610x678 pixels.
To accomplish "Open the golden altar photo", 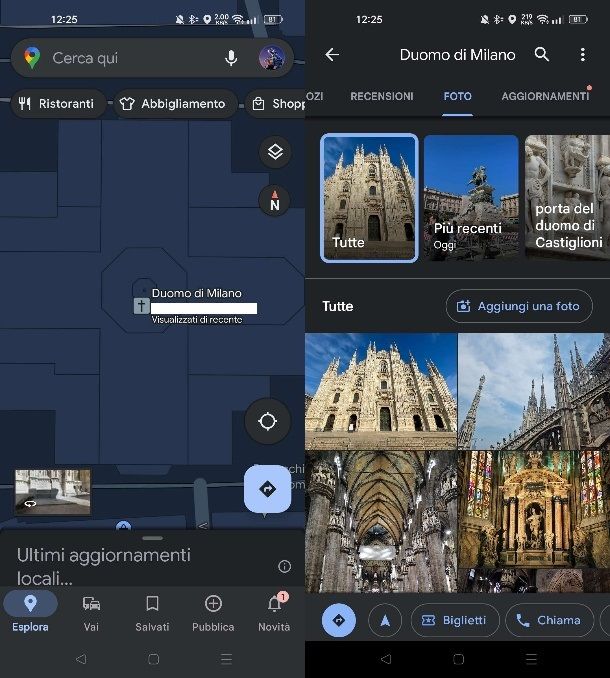I will pyautogui.click(x=534, y=509).
